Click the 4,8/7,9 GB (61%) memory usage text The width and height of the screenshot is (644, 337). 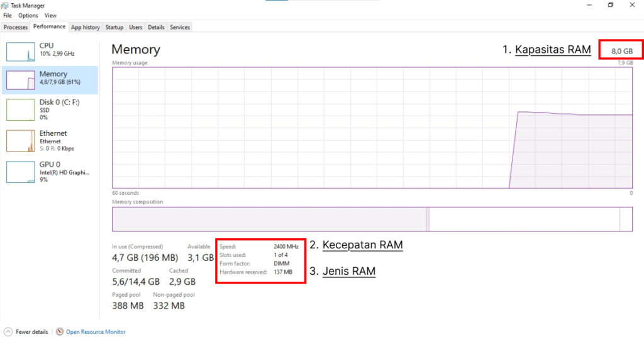tap(60, 82)
